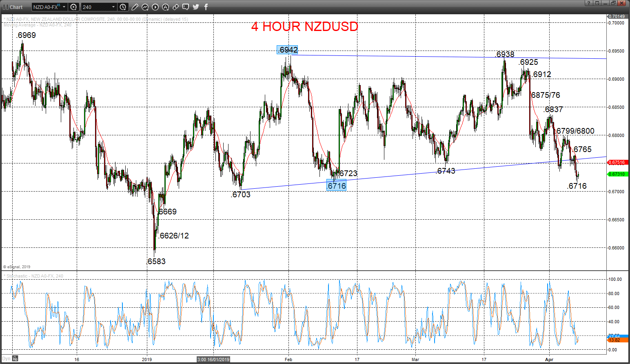This screenshot has height=364, width=630.
Task: Click the Chart window grip icon
Action: coord(5,7)
